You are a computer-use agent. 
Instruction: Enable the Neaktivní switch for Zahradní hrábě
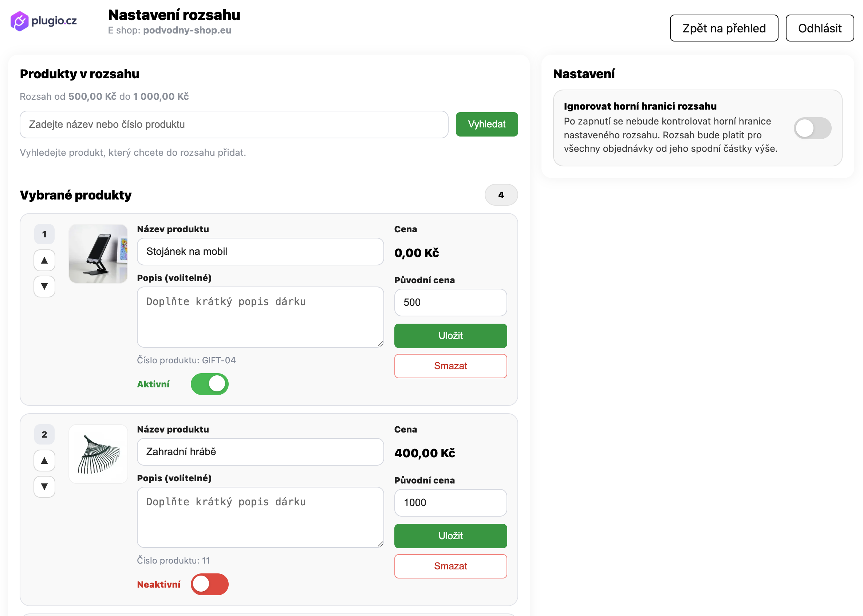pyautogui.click(x=209, y=584)
